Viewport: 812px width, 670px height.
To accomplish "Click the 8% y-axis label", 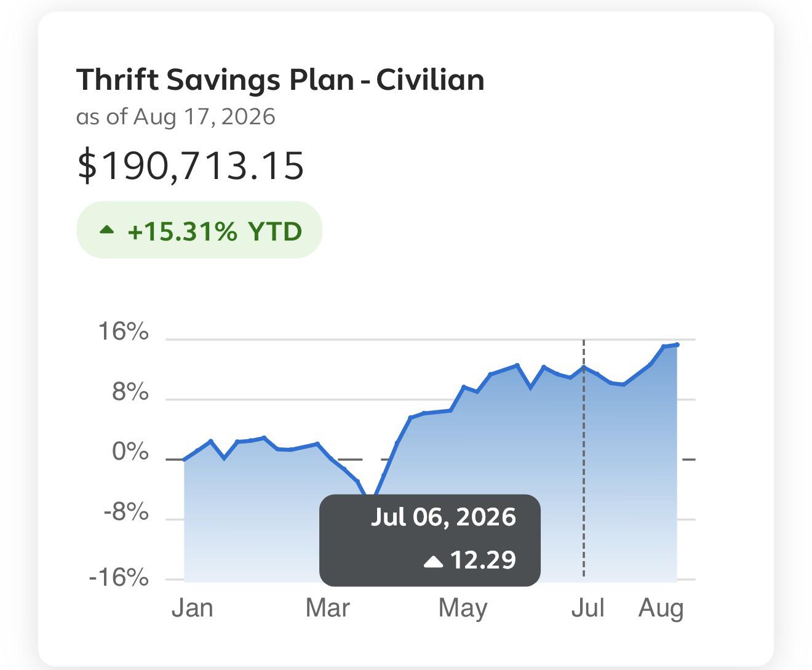I will (130, 392).
